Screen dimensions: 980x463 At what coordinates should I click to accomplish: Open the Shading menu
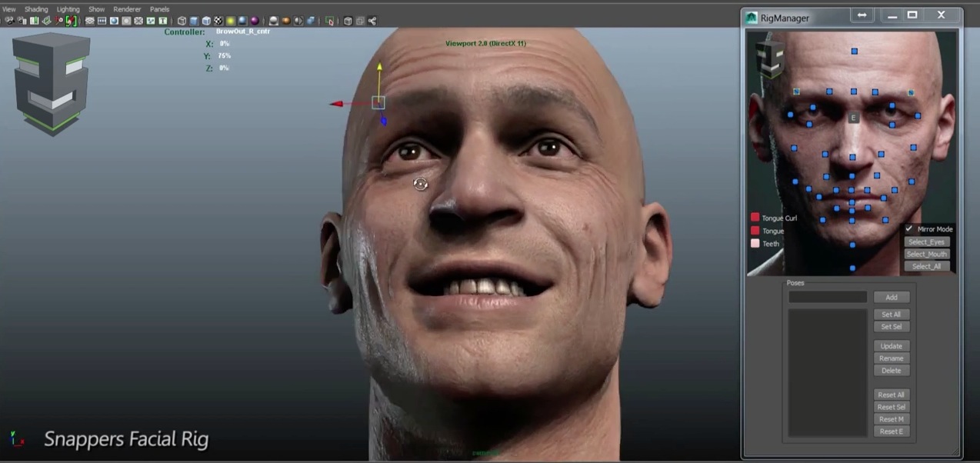pyautogui.click(x=36, y=9)
